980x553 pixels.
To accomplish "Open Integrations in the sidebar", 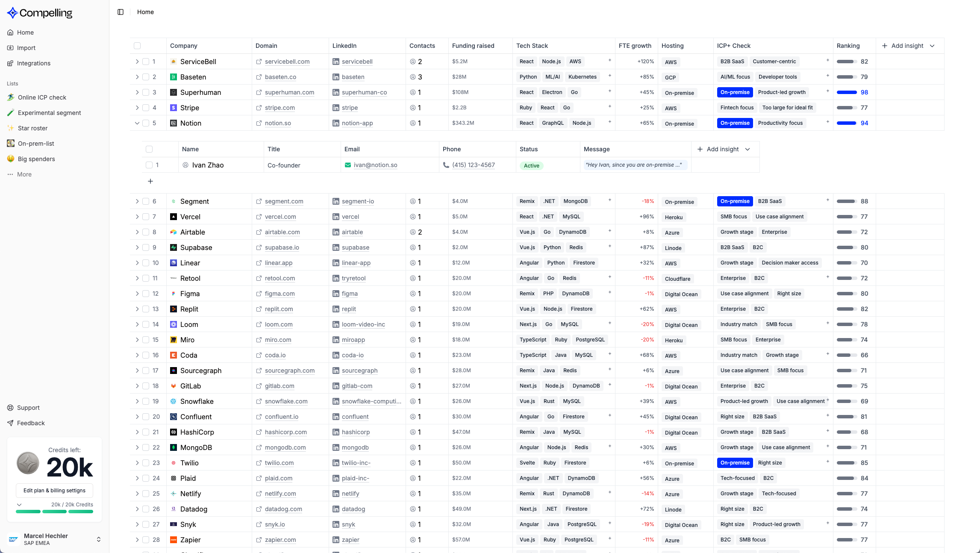I will coord(33,63).
